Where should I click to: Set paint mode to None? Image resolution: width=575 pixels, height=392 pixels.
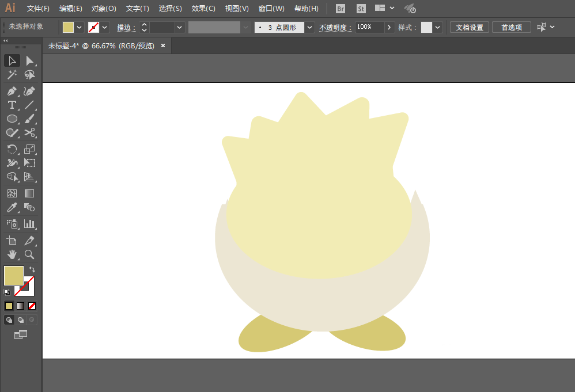coord(32,306)
